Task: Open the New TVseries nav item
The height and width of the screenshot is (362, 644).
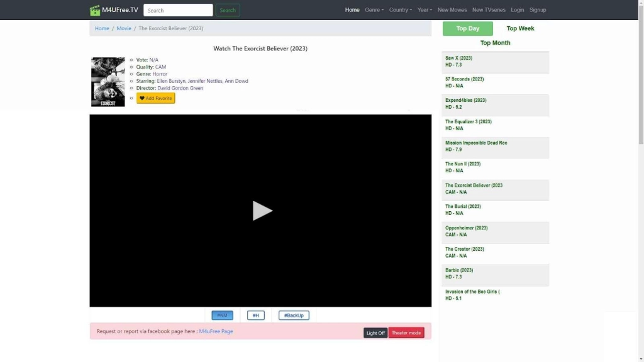Action: (488, 10)
